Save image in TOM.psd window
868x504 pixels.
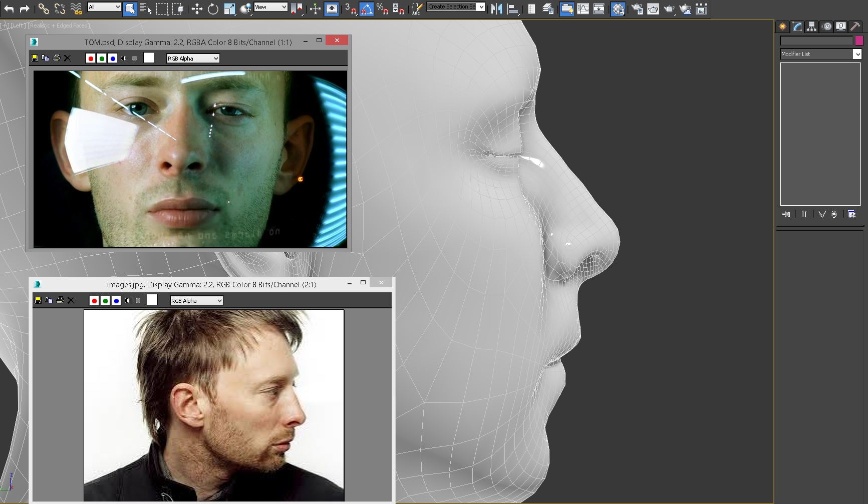(x=35, y=58)
